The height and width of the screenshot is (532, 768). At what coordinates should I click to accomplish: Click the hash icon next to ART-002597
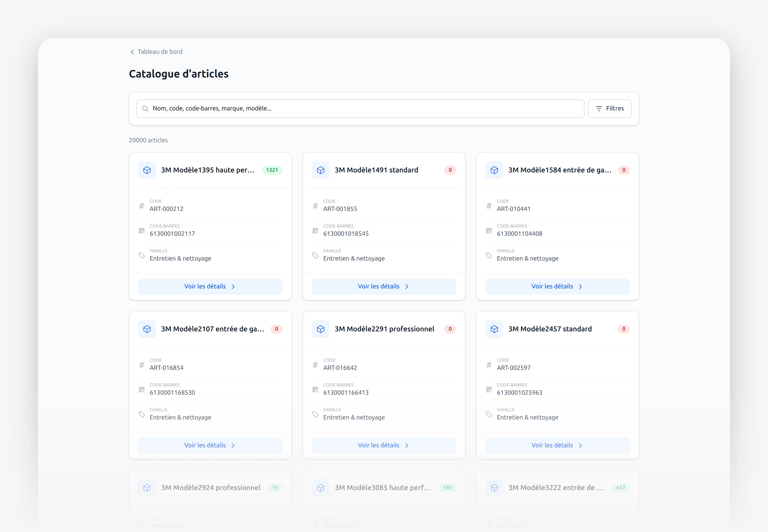coord(489,365)
